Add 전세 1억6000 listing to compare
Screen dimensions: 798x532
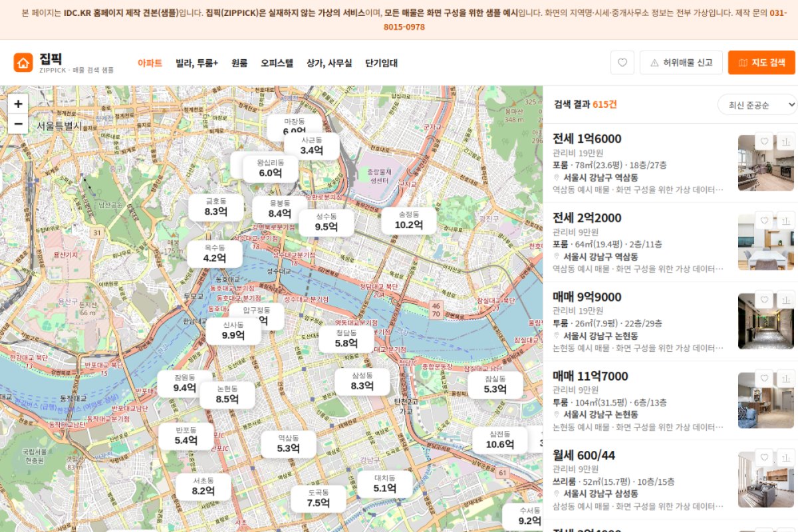tap(786, 142)
